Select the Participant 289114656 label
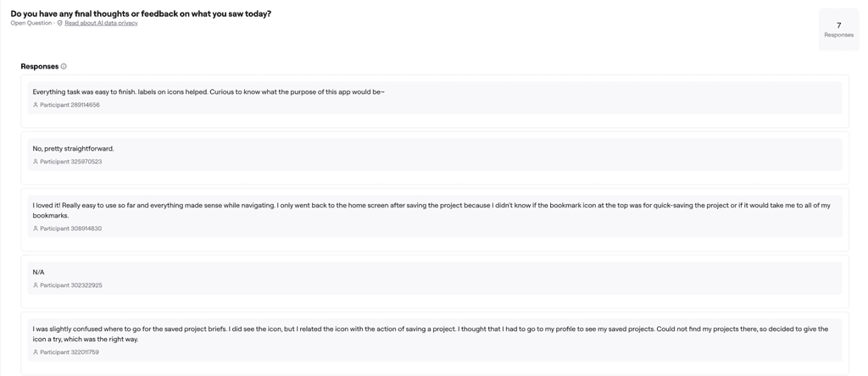Image resolution: width=868 pixels, height=376 pixels. point(70,105)
